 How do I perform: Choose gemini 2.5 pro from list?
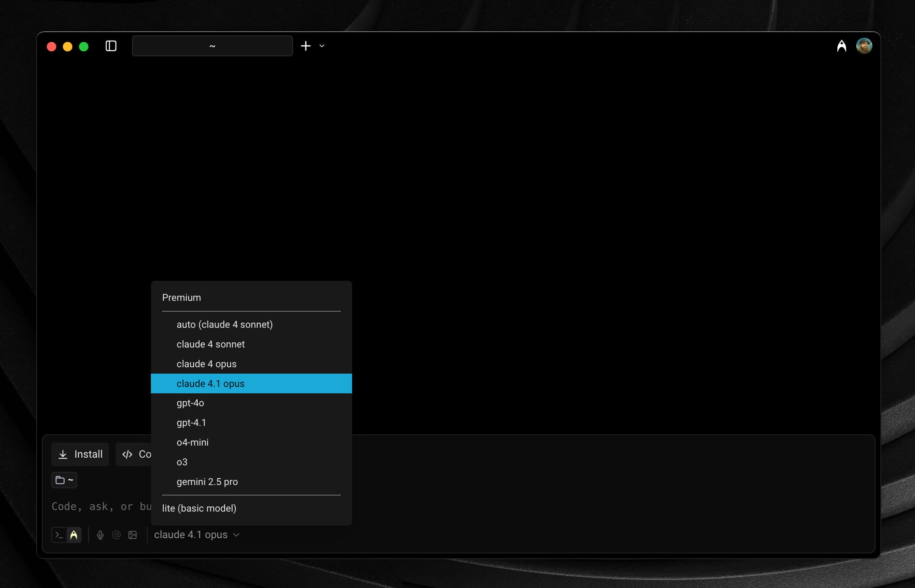207,482
